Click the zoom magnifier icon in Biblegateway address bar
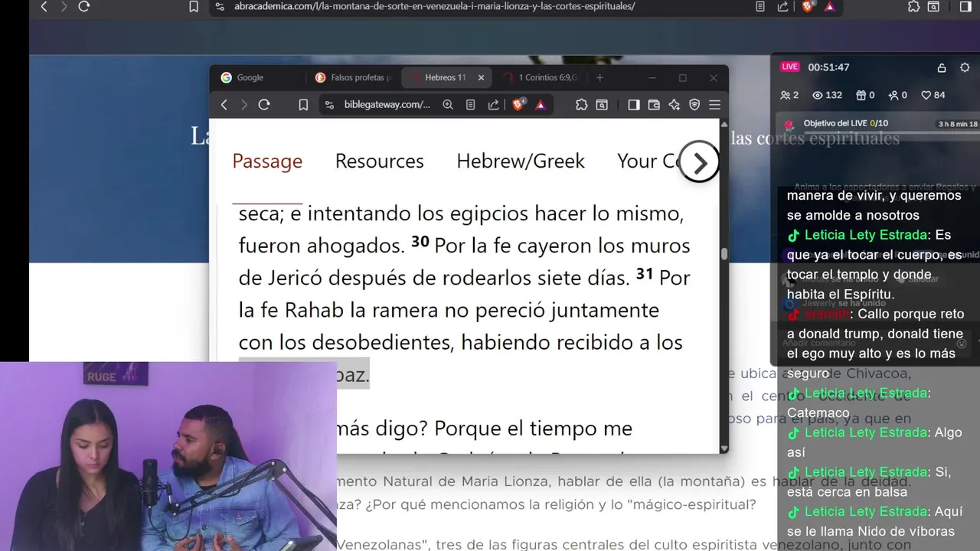Image resolution: width=980 pixels, height=551 pixels. coord(448,105)
